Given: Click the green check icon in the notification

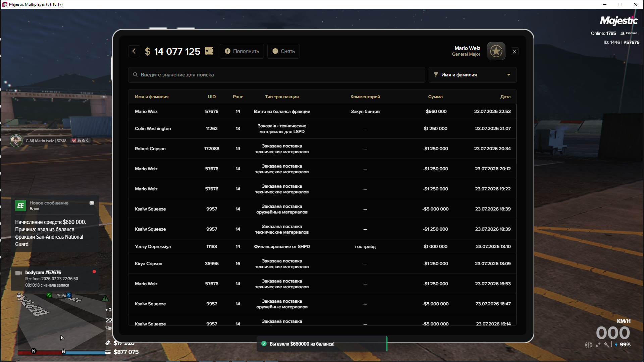Looking at the screenshot, I should click(x=264, y=344).
